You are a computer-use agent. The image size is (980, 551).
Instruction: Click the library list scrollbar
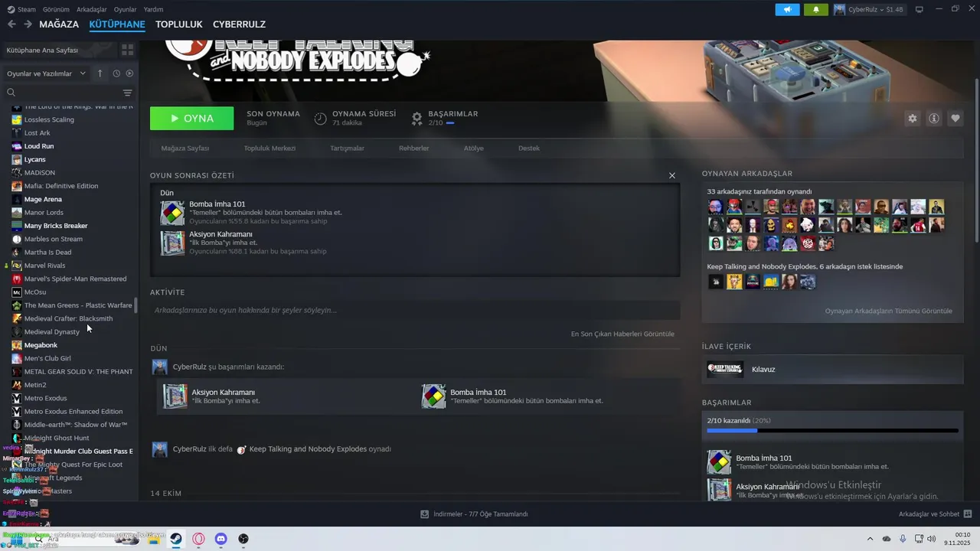point(136,306)
